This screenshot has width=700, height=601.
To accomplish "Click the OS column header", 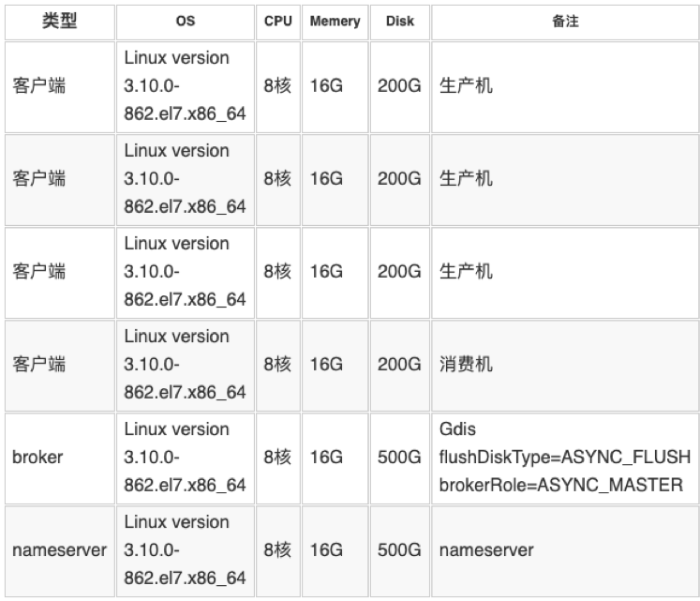I will (x=185, y=21).
